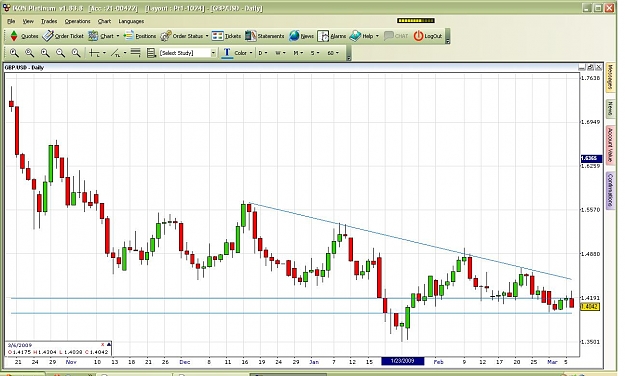This screenshot has width=625, height=376.
Task: Open the W weekly timeframe dropdown
Action: [x=280, y=53]
